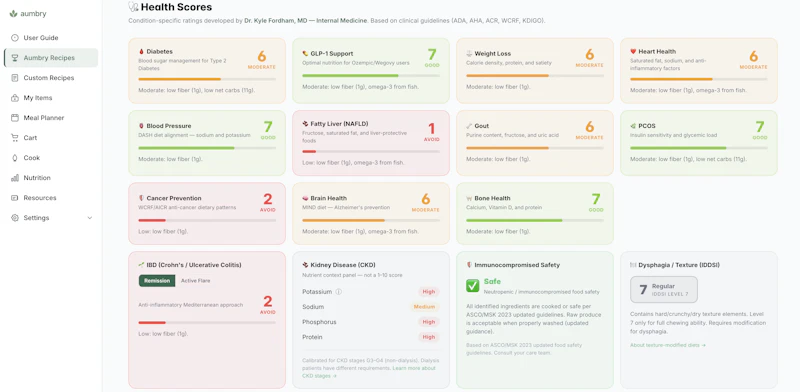Open the User Guide menu item
The image size is (800, 392).
click(x=51, y=38)
